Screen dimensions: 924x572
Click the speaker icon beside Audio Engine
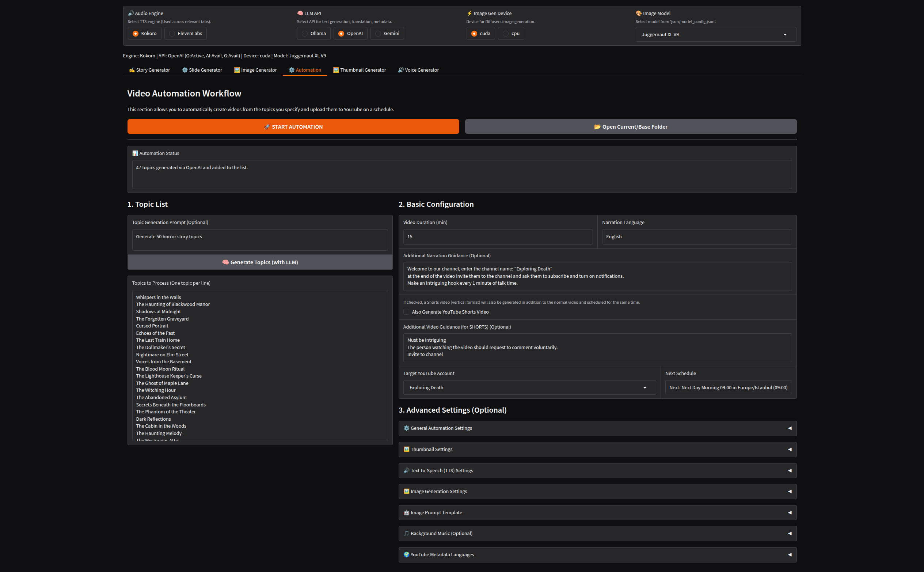pyautogui.click(x=131, y=13)
